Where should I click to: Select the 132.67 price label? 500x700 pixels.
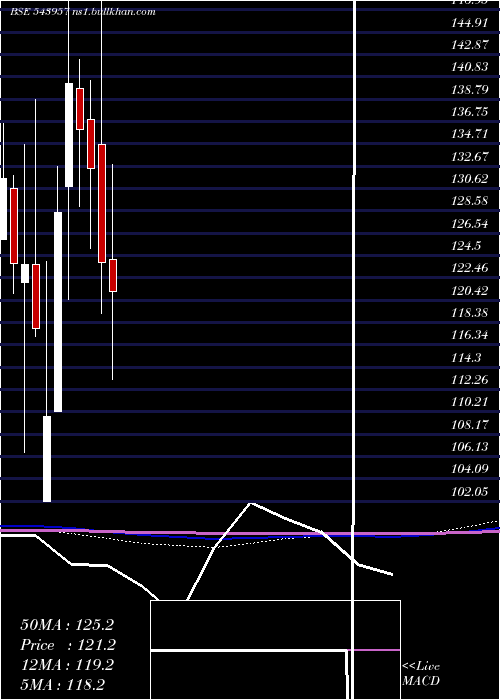coord(470,157)
